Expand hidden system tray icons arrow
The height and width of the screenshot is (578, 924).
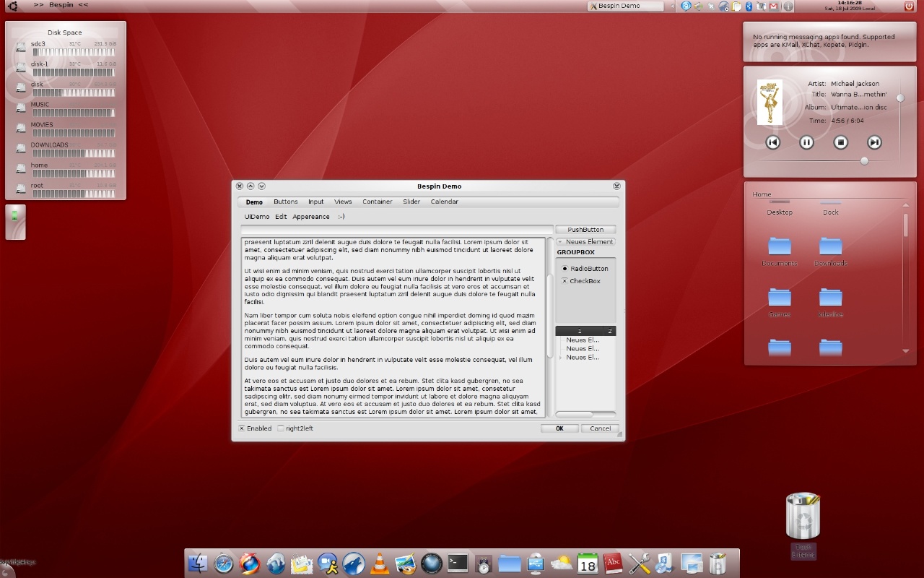click(673, 6)
